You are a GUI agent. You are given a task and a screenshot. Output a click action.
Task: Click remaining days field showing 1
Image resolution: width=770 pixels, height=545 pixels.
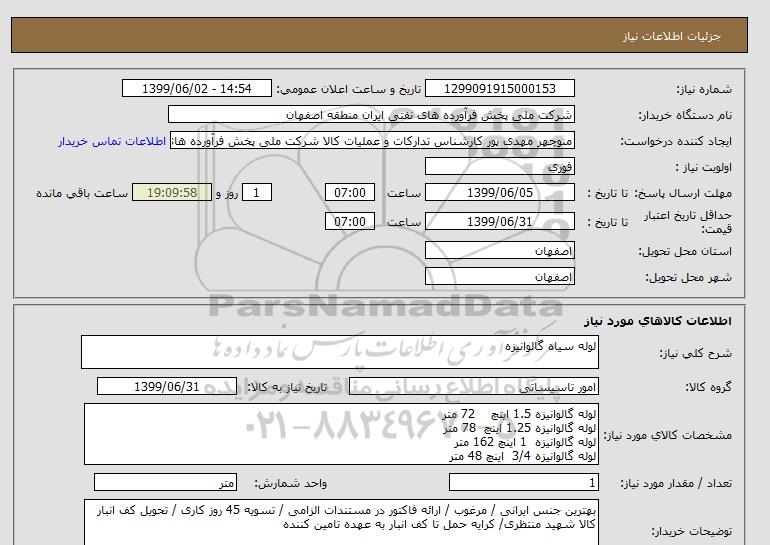point(257,192)
